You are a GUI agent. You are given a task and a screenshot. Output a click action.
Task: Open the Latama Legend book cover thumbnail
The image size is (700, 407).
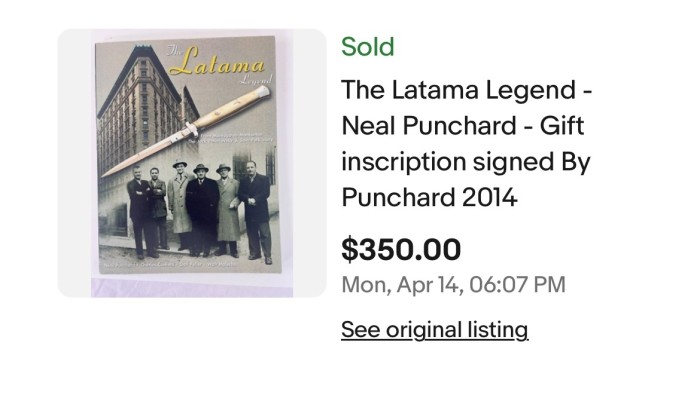tap(192, 163)
